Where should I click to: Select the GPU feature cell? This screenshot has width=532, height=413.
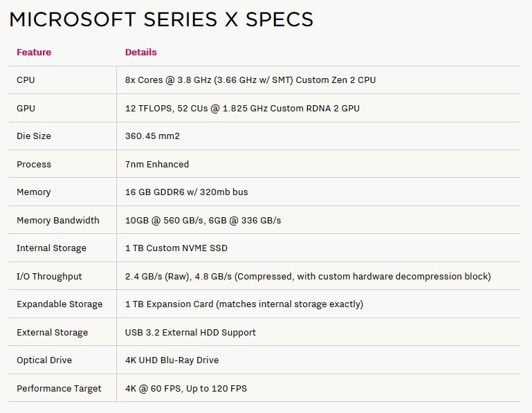(x=26, y=108)
